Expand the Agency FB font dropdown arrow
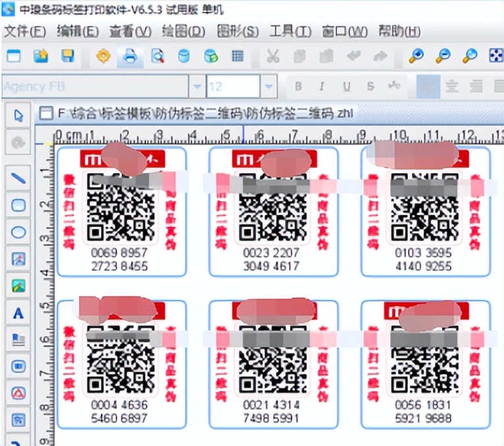Screen dimensions: 504x446 197,86
